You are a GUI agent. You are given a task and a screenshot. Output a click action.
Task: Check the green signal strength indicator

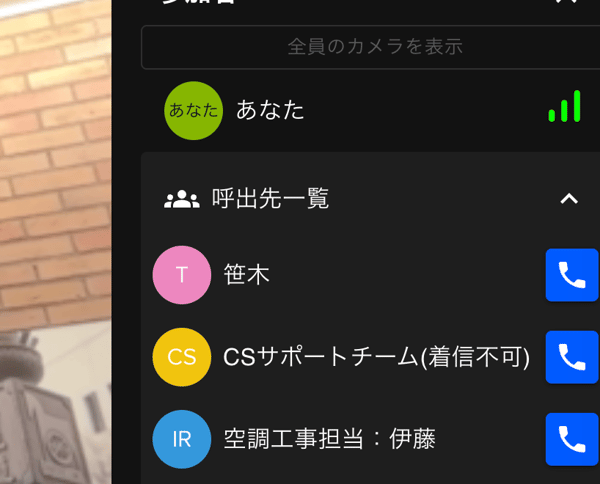(564, 106)
